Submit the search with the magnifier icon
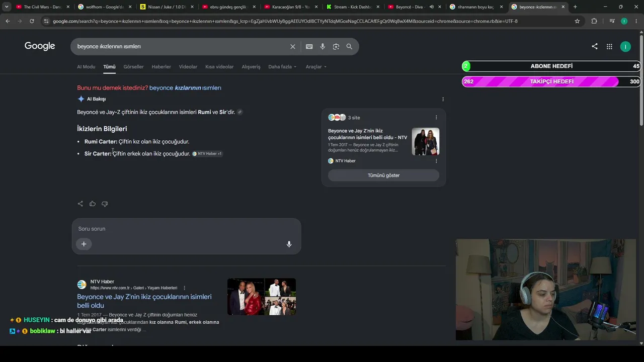 [x=349, y=46]
